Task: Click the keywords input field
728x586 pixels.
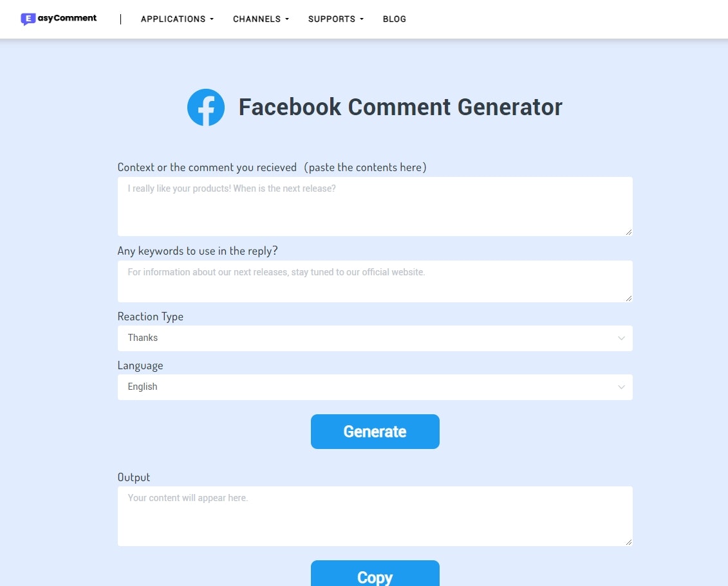Action: [375, 280]
